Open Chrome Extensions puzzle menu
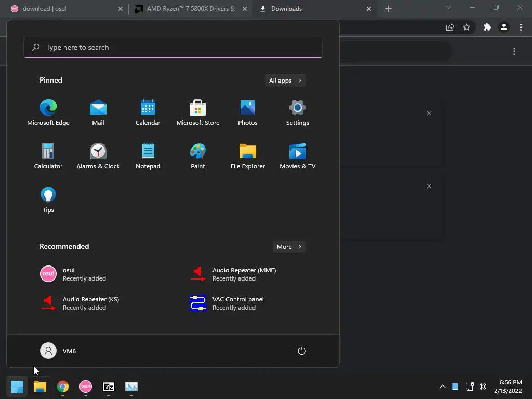The height and width of the screenshot is (399, 532). pos(487,28)
